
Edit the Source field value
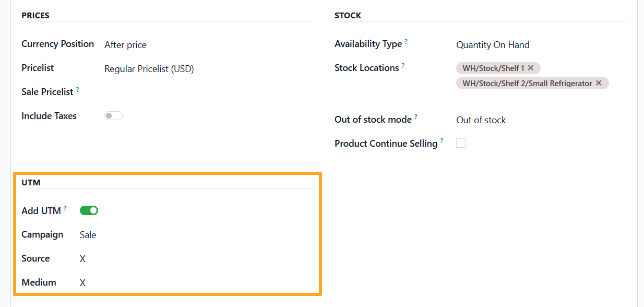(x=197, y=259)
